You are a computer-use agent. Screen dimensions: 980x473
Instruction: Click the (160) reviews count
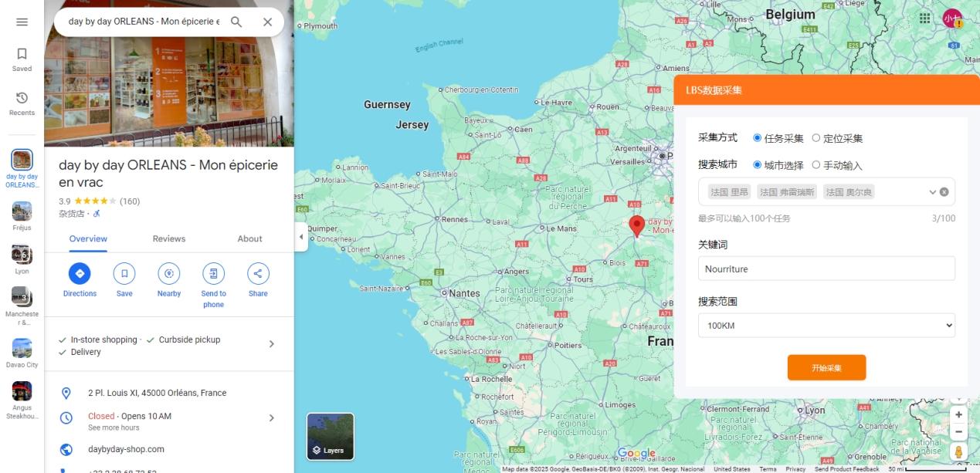[130, 201]
